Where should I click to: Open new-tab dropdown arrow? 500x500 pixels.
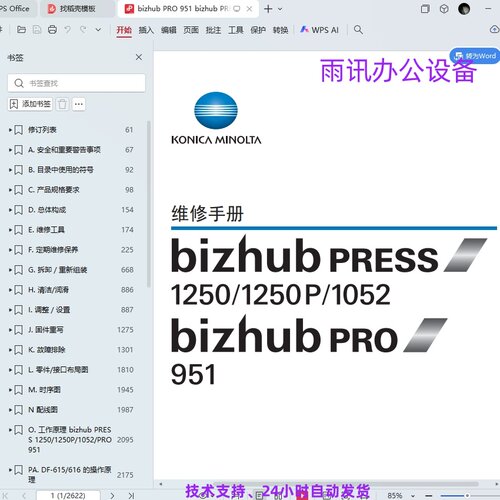coord(280,9)
